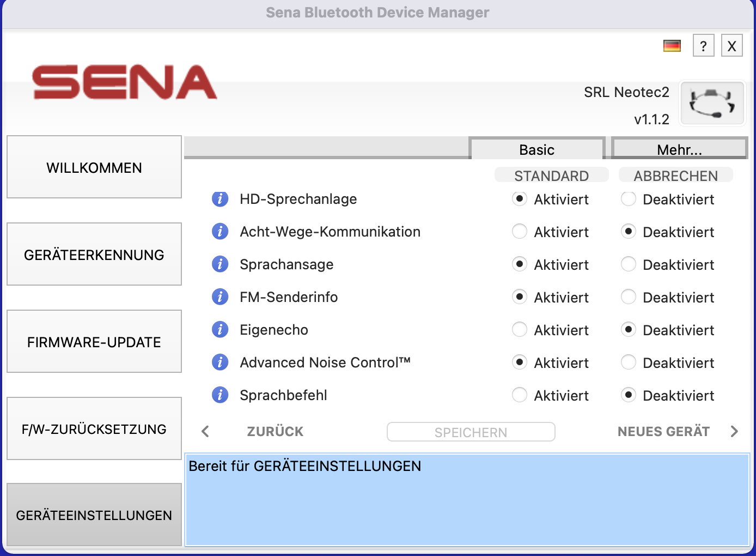Show info about Sprachansage
This screenshot has width=756, height=556.
(220, 264)
